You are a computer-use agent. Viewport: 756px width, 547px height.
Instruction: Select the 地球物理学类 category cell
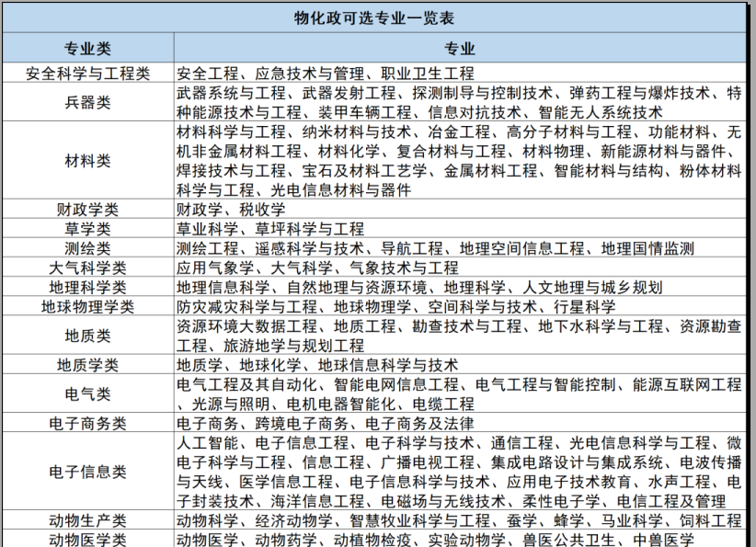click(88, 306)
